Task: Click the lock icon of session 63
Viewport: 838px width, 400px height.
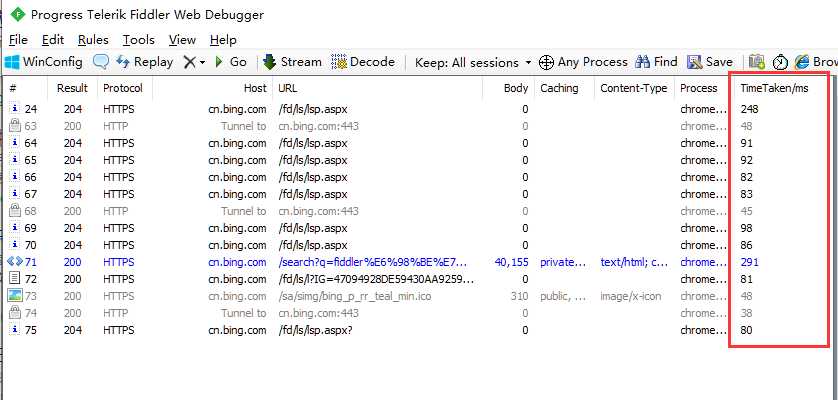Action: coord(15,126)
